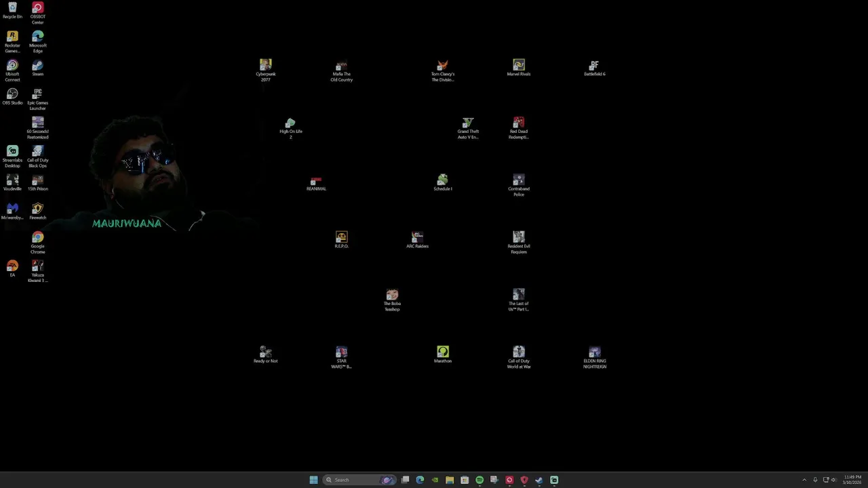Select the Microsoft Edge desktop shortcut

38,42
